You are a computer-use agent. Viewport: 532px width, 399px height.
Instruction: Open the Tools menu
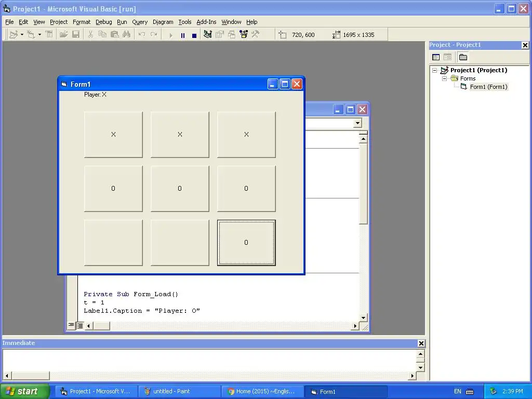coord(185,22)
